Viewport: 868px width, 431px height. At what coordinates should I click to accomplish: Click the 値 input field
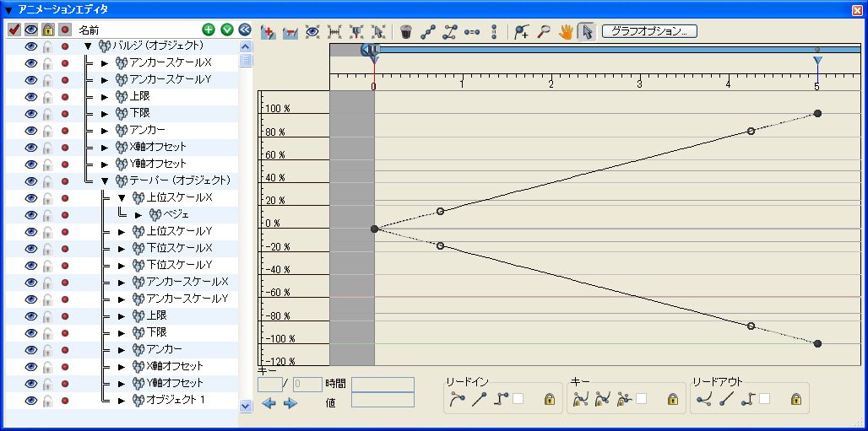(x=382, y=400)
